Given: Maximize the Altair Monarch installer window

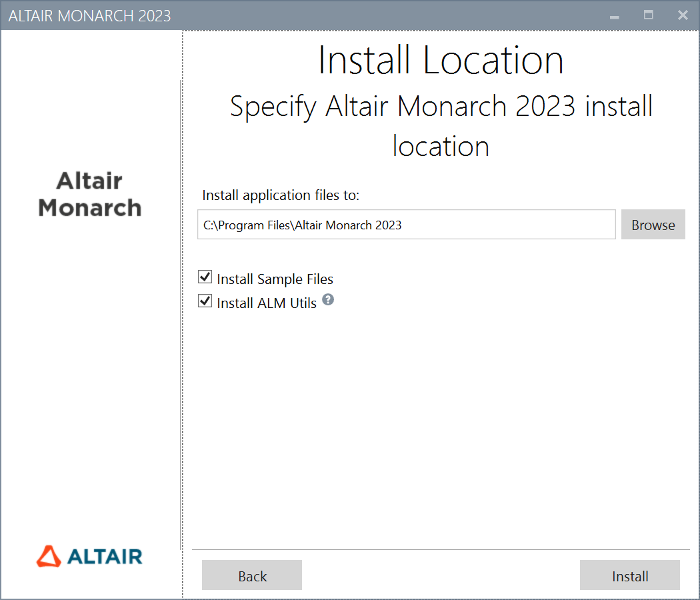Looking at the screenshot, I should pos(648,15).
